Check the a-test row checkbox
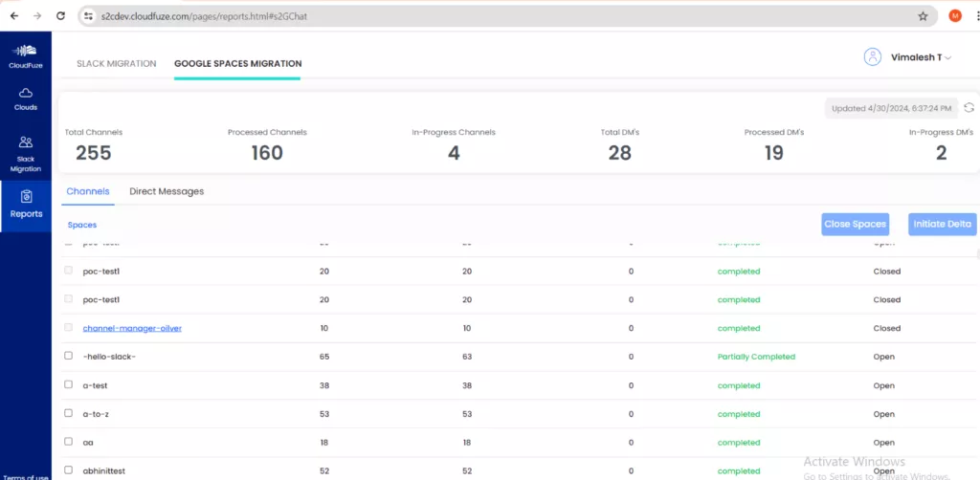 point(69,384)
